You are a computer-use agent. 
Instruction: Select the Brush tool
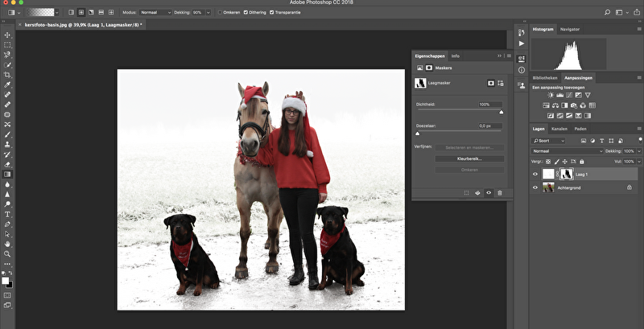[x=7, y=134]
